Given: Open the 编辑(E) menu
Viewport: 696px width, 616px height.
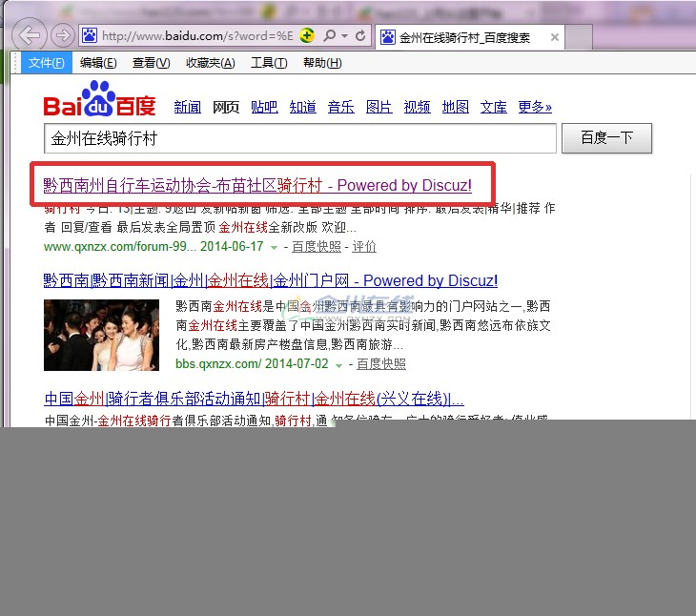Looking at the screenshot, I should click(98, 63).
